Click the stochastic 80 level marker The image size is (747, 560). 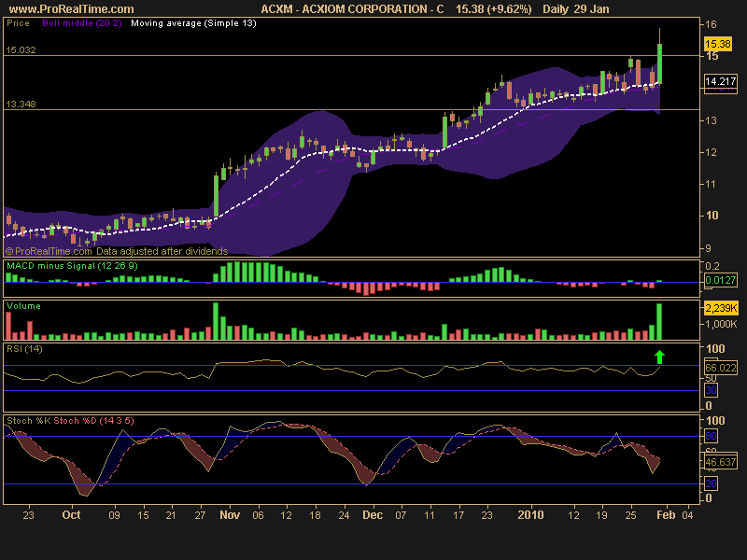point(711,436)
